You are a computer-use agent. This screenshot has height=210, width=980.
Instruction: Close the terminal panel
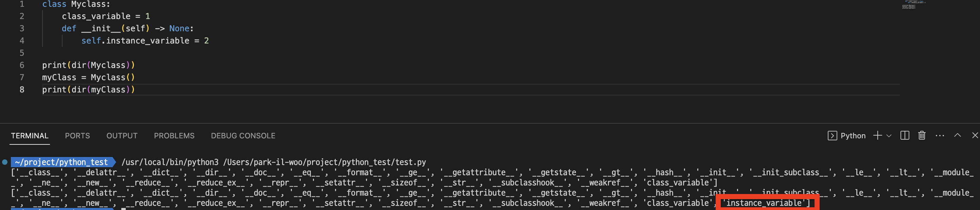tap(975, 136)
